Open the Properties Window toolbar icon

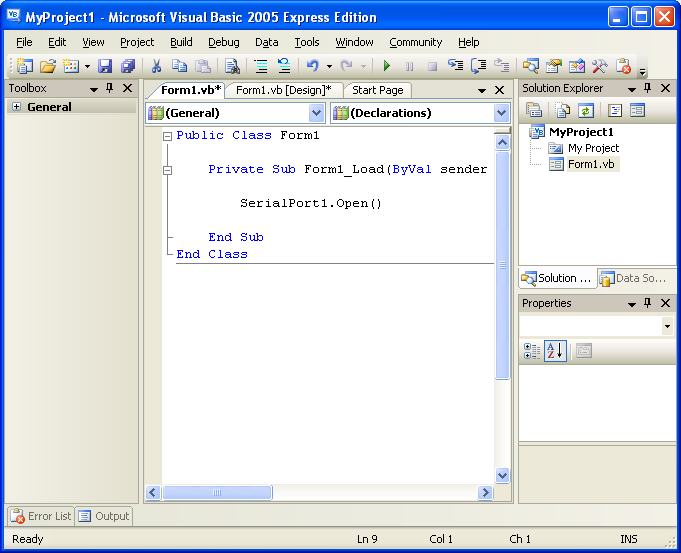553,66
